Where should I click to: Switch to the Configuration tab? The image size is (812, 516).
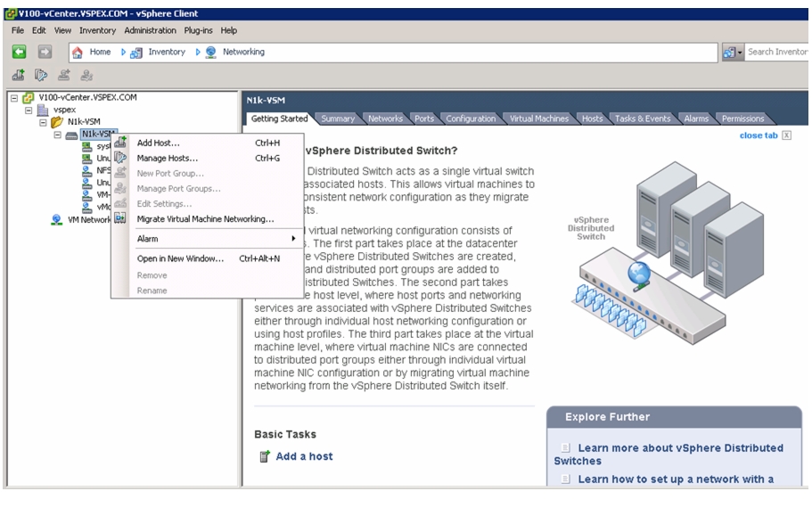(x=471, y=119)
